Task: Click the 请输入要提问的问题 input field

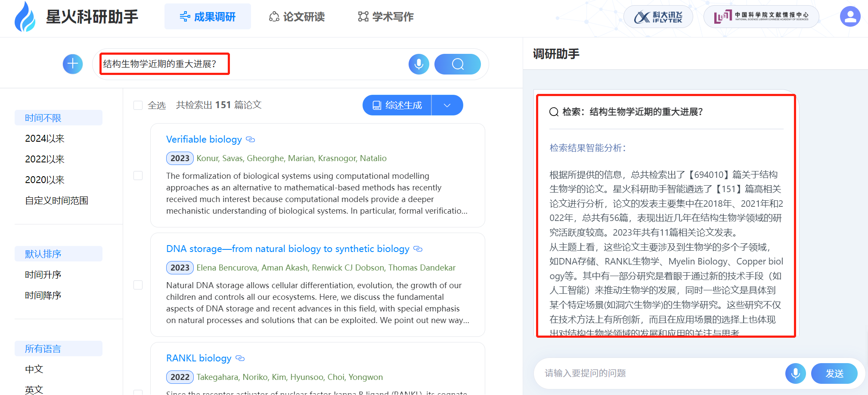Action: point(659,373)
